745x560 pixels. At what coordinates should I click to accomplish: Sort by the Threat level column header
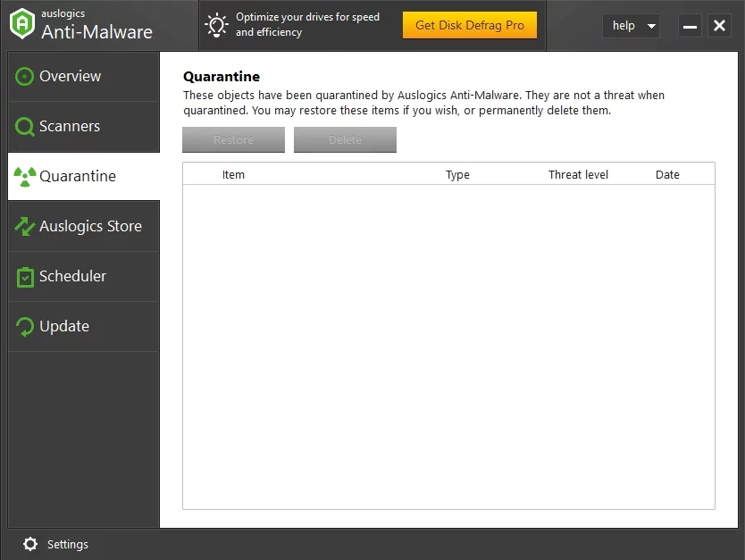pos(578,175)
